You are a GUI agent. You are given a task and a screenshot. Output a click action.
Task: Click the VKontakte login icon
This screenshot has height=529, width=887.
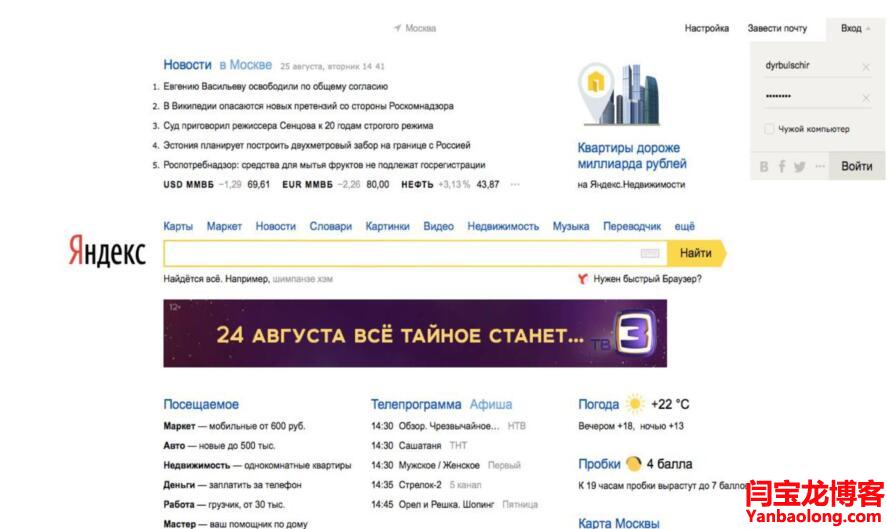coord(764,167)
